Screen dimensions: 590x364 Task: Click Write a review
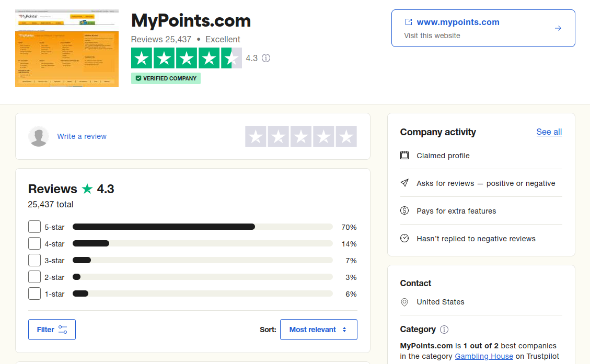[82, 136]
